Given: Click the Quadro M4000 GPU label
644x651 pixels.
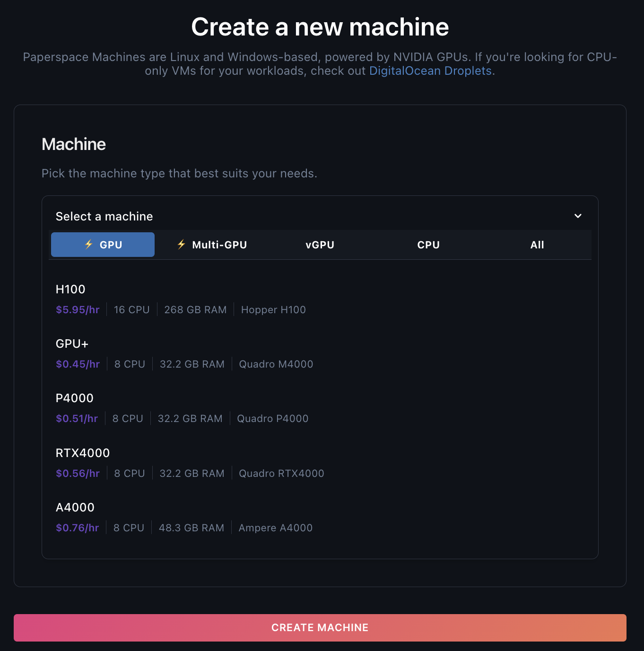Looking at the screenshot, I should (276, 364).
